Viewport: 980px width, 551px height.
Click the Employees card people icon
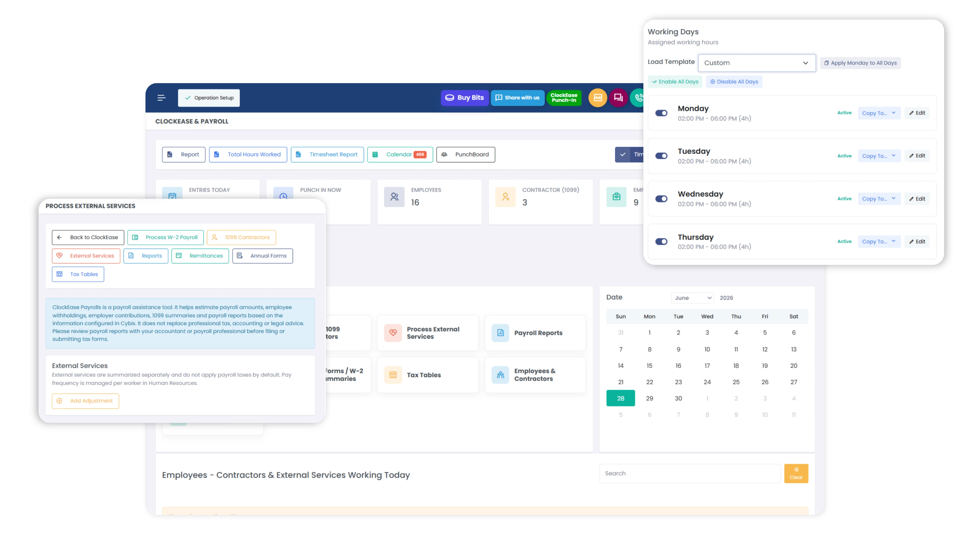(394, 197)
